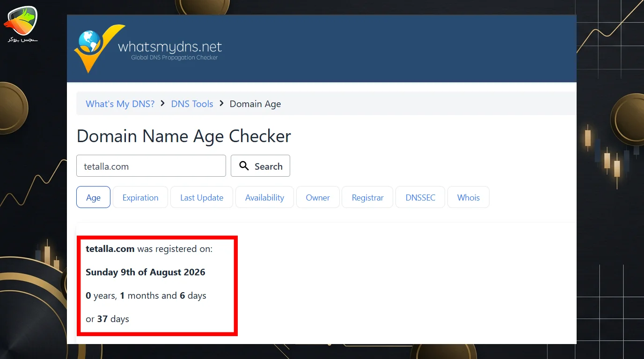Click the 'Sunday 9th of August 2026' date
This screenshot has height=359, width=644.
[x=146, y=272]
